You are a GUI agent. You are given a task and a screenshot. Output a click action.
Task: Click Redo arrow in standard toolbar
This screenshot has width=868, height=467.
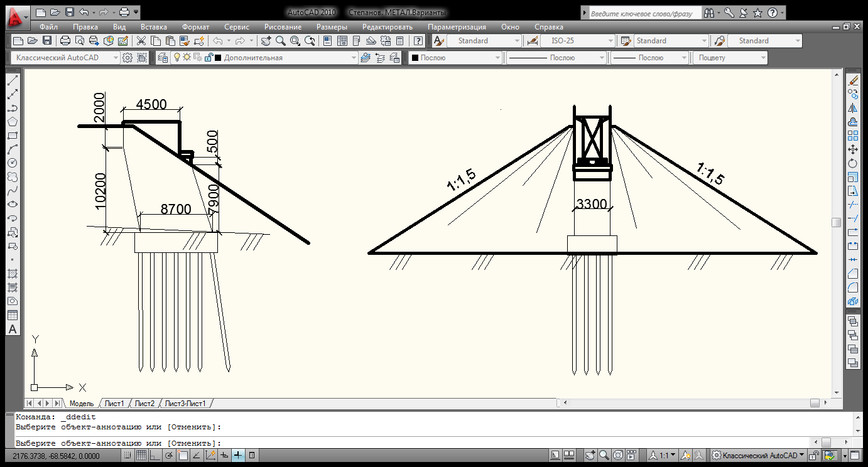tap(240, 41)
